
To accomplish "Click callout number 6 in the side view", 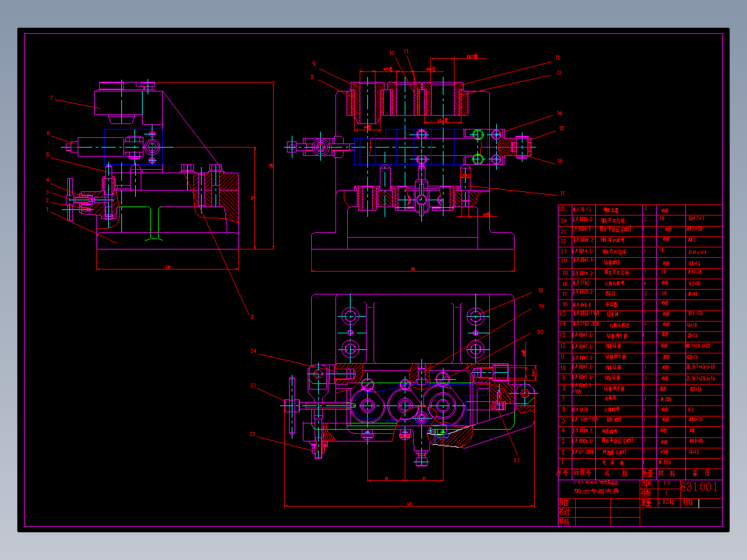I will (48, 134).
